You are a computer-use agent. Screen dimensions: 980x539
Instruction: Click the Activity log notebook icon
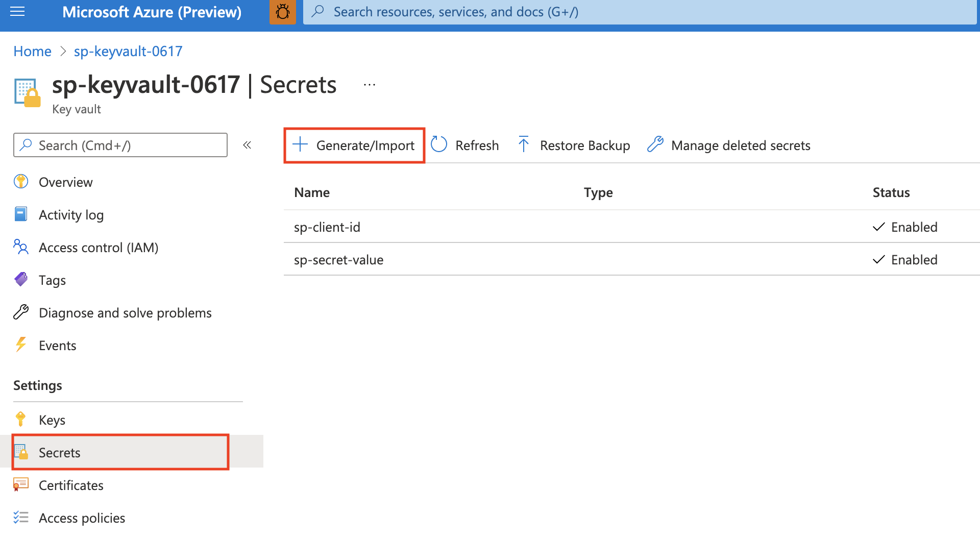20,214
